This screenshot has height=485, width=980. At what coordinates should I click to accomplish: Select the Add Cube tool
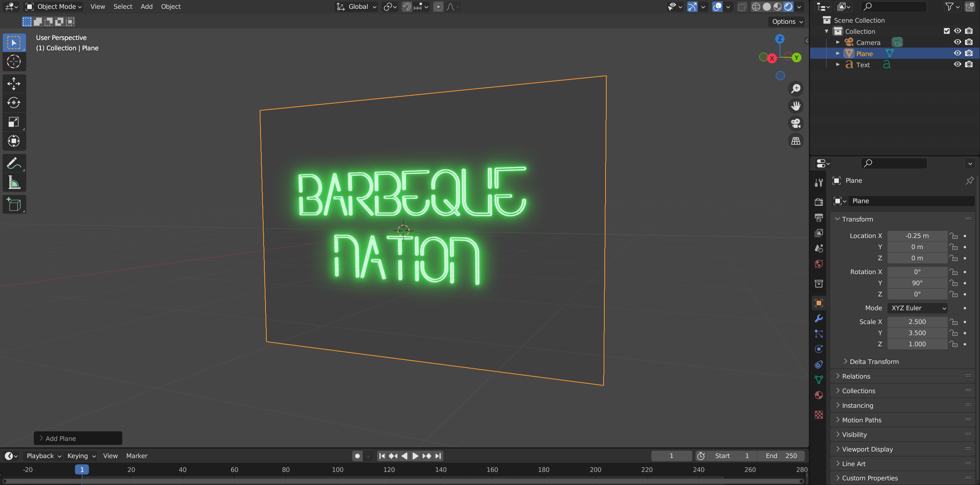pyautogui.click(x=14, y=205)
